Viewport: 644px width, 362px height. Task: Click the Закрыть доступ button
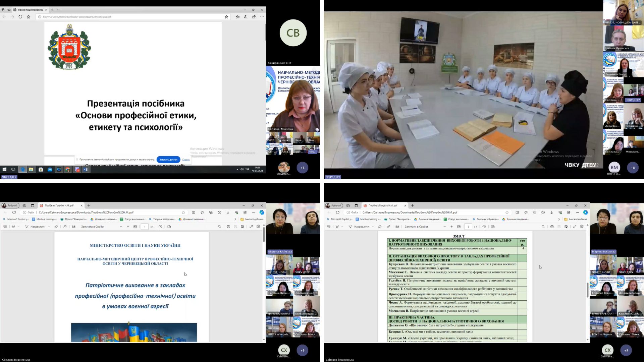coord(168,160)
